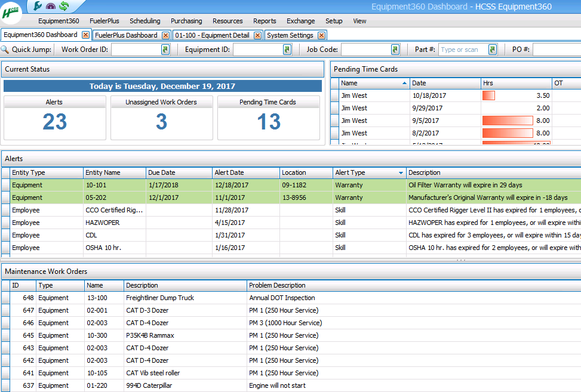Screen dimensions: 581x392
Task: Click the go arrow beside Job Code
Action: pos(395,50)
